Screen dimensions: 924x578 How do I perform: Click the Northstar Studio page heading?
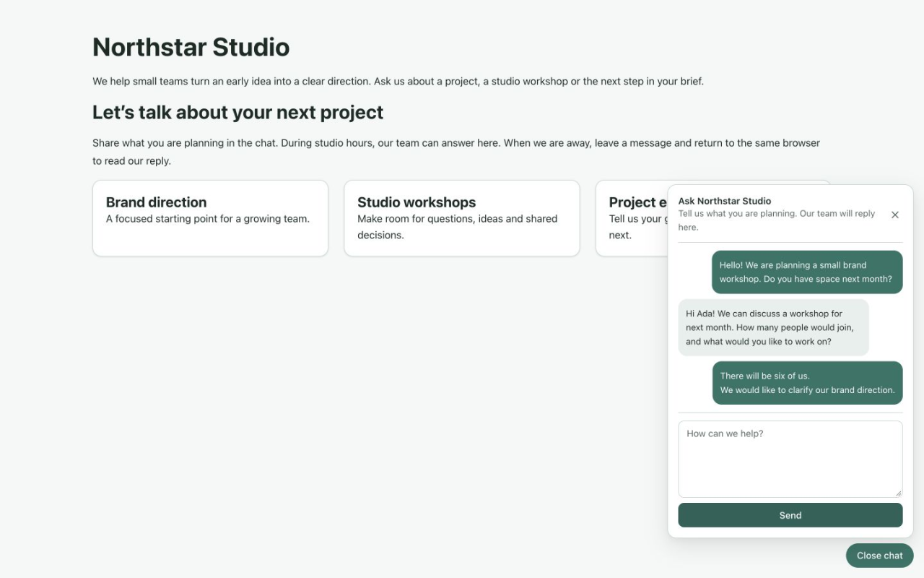point(191,47)
